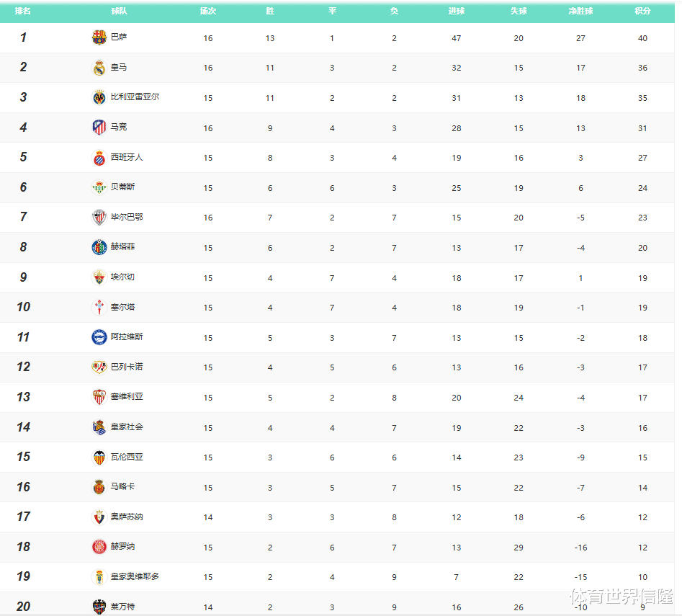
Task: Open the 西班牙人 team name link
Action: [x=127, y=157]
